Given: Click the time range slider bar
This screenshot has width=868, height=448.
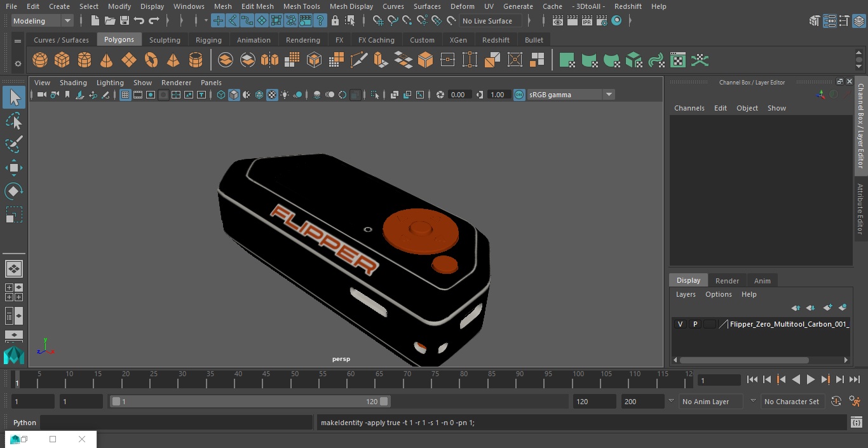Looking at the screenshot, I should [250, 402].
